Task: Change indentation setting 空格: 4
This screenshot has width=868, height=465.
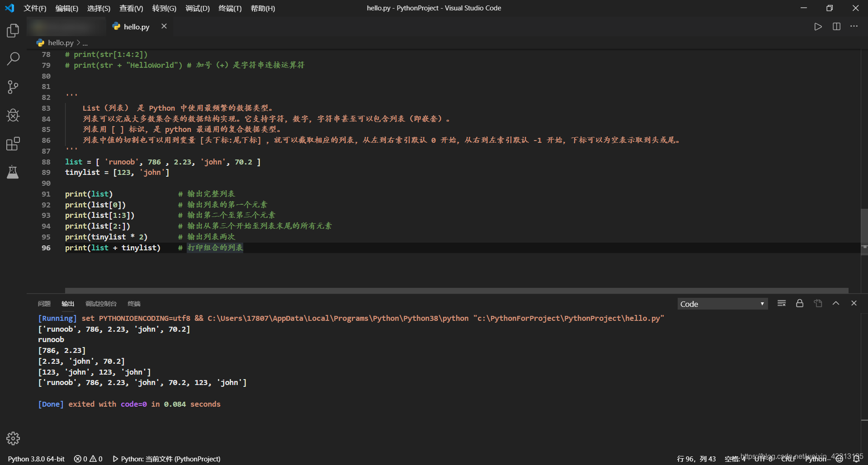Action: click(x=735, y=459)
